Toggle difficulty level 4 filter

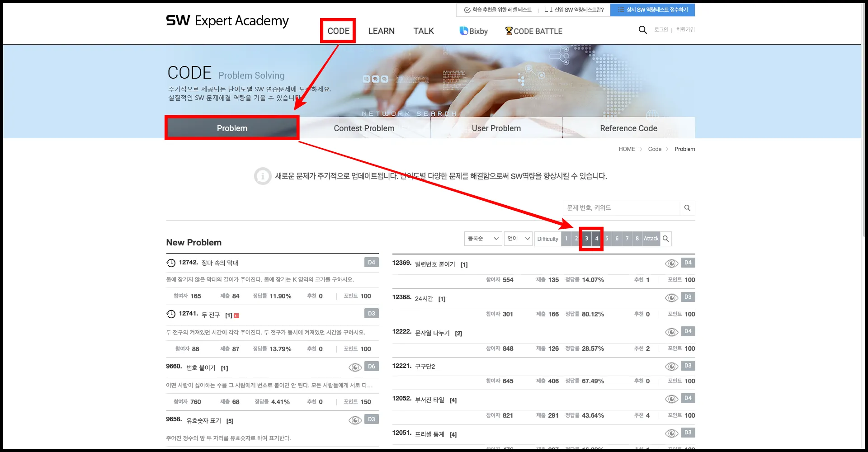597,239
